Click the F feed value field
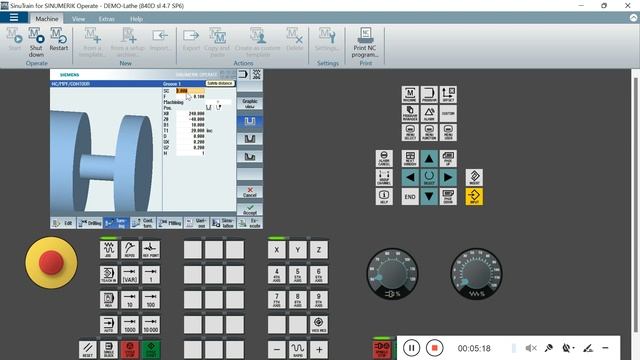This screenshot has width=640, height=360. click(x=190, y=97)
